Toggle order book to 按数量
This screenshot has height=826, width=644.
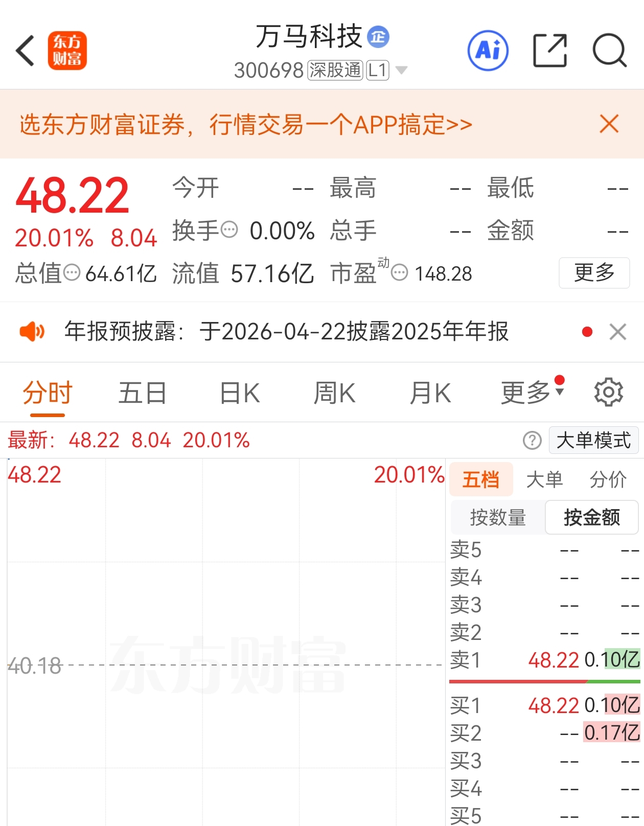(x=498, y=517)
